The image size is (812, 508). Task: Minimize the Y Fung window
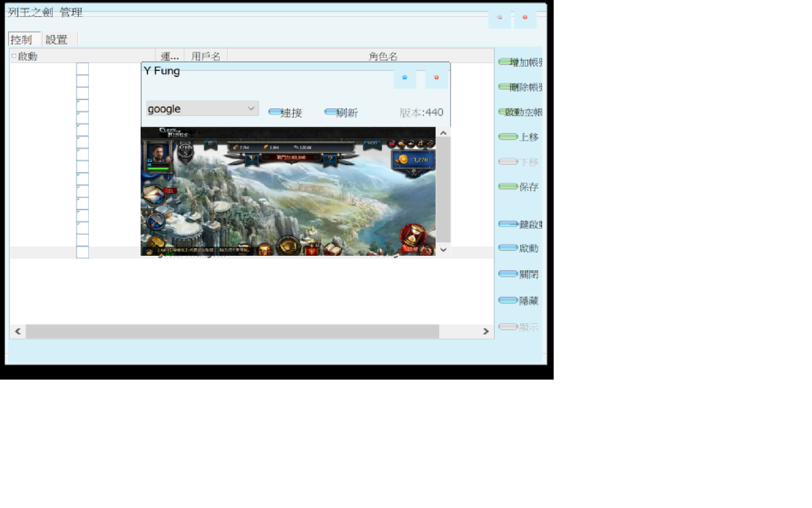coord(405,77)
